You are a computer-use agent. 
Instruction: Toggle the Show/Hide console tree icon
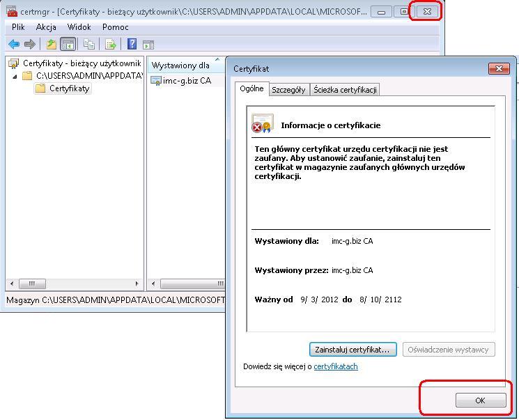pos(68,44)
